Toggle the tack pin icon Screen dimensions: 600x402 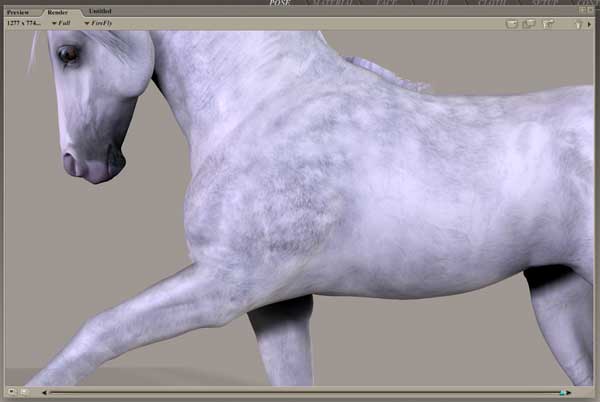point(579,25)
